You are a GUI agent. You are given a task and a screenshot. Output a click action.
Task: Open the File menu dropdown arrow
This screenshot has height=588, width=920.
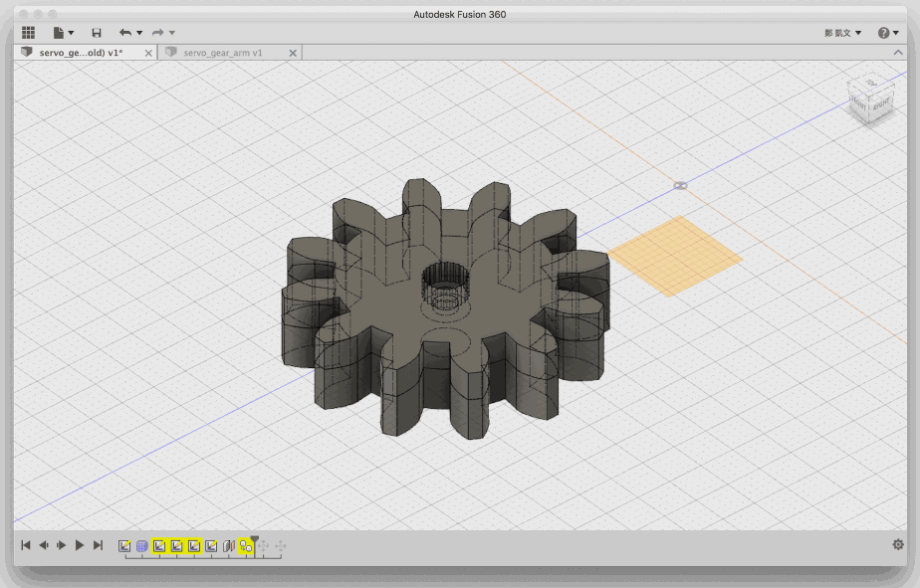71,33
